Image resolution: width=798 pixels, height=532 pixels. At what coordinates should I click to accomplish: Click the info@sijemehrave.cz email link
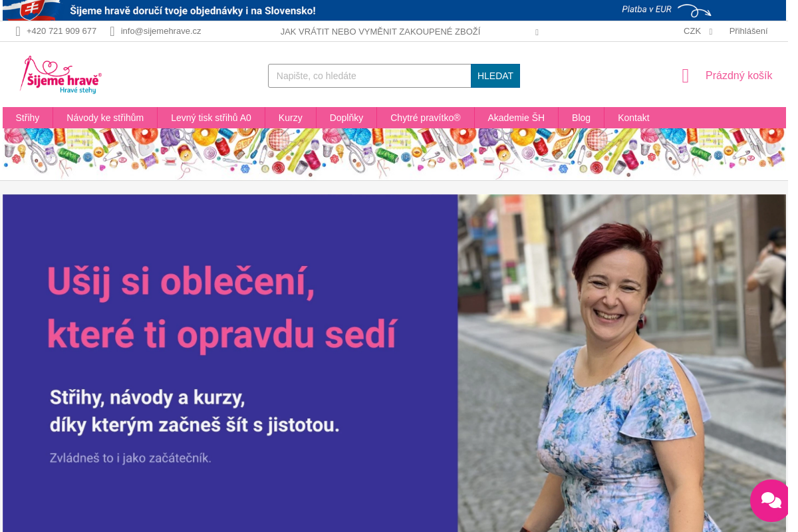coord(160,31)
